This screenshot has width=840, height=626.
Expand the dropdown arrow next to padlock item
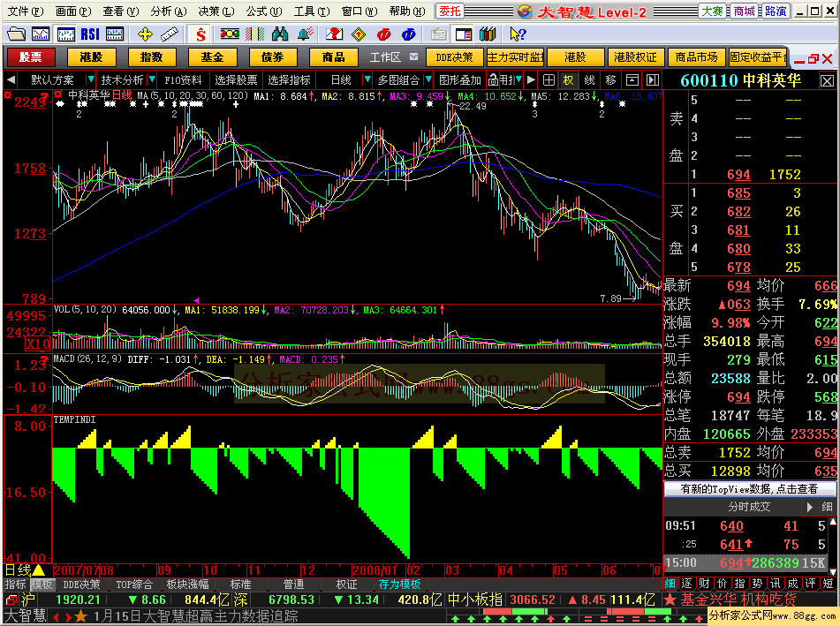coord(518,79)
